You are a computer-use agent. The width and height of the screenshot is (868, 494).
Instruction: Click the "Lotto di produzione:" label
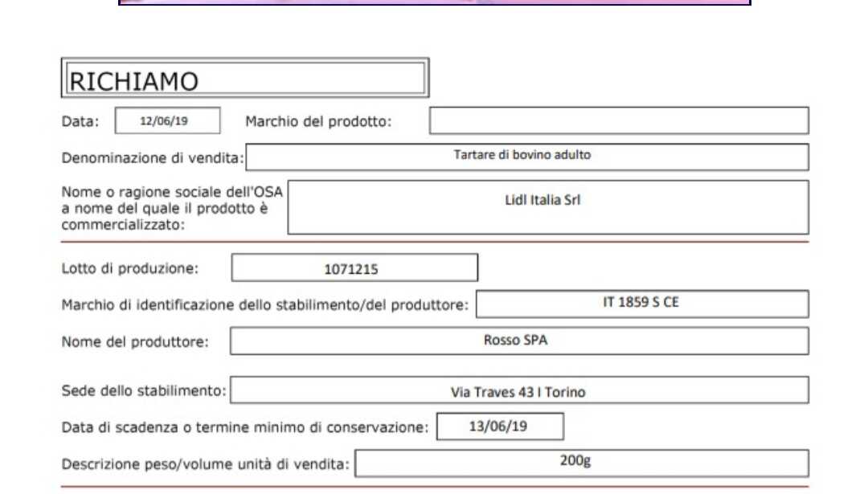pos(129,268)
